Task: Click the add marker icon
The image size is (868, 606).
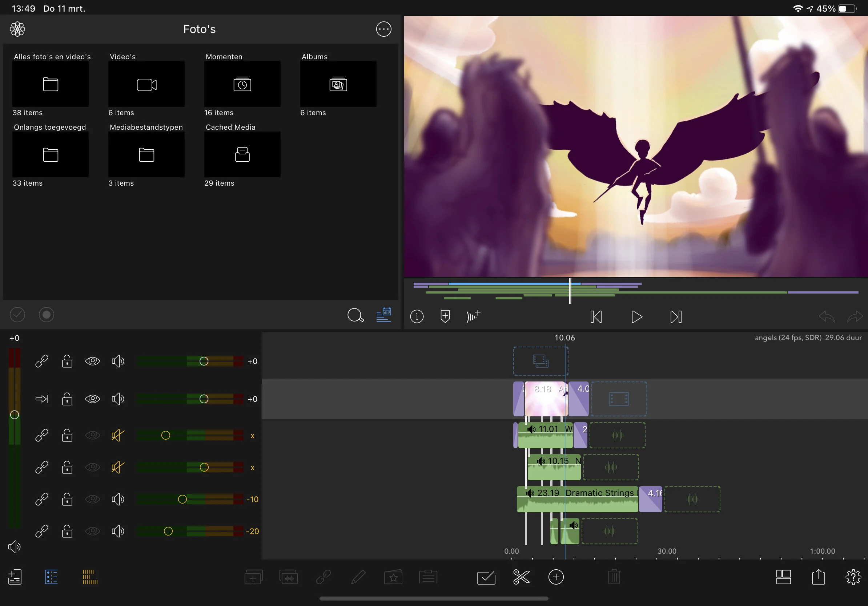Action: (x=445, y=316)
